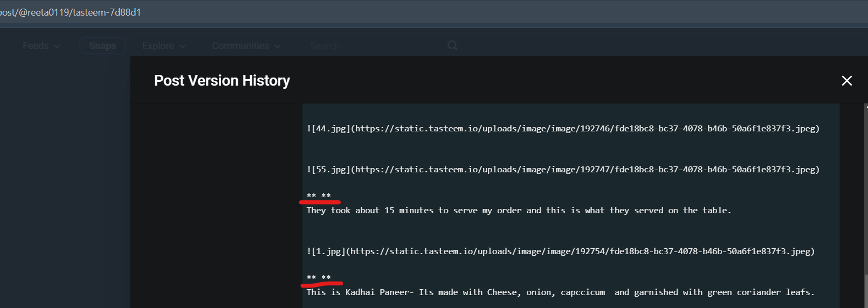Expand the Explore menu
The image size is (868, 308).
[163, 46]
